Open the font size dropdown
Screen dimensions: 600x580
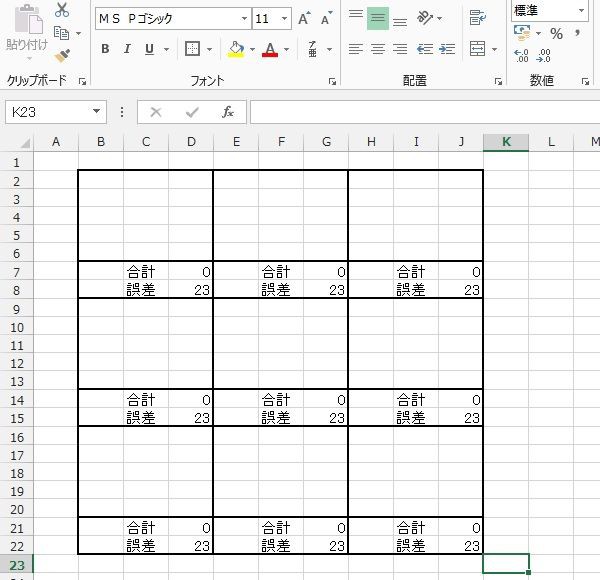[x=284, y=18]
